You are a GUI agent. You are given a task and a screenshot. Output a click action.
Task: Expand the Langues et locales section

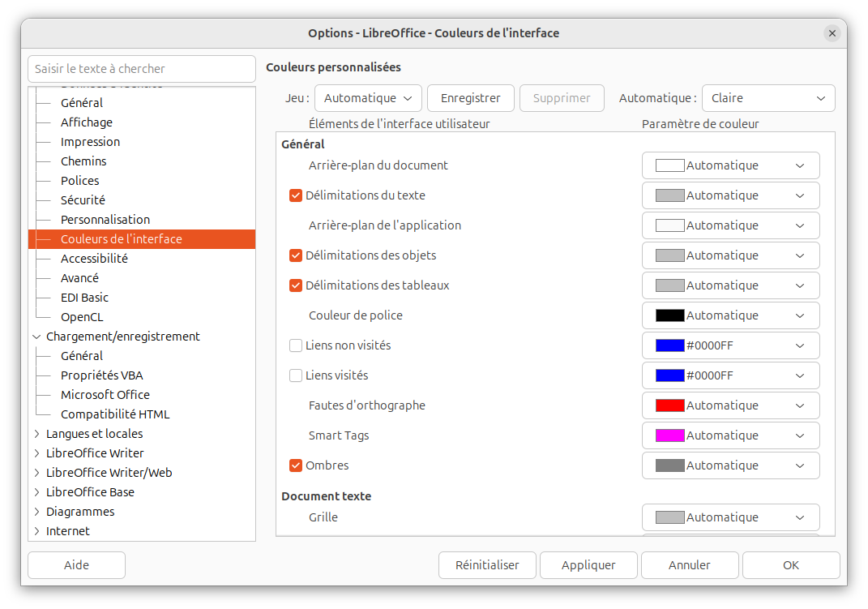click(36, 434)
